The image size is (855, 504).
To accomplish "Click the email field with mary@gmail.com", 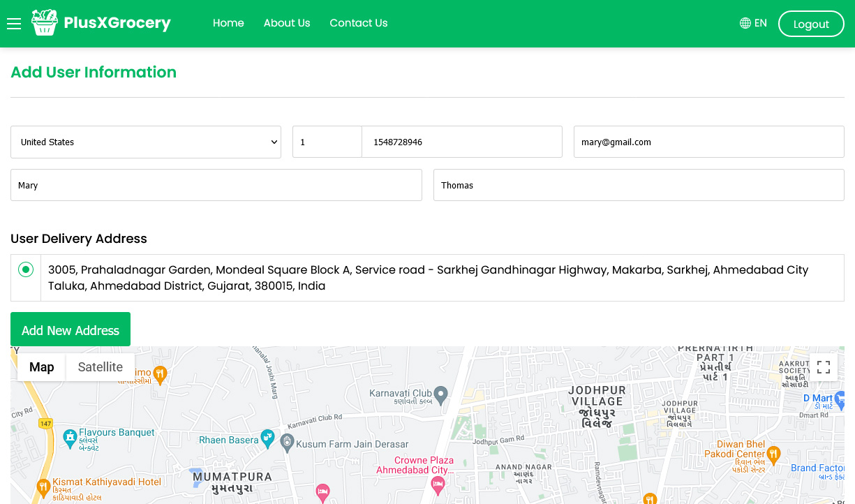I will (x=709, y=142).
